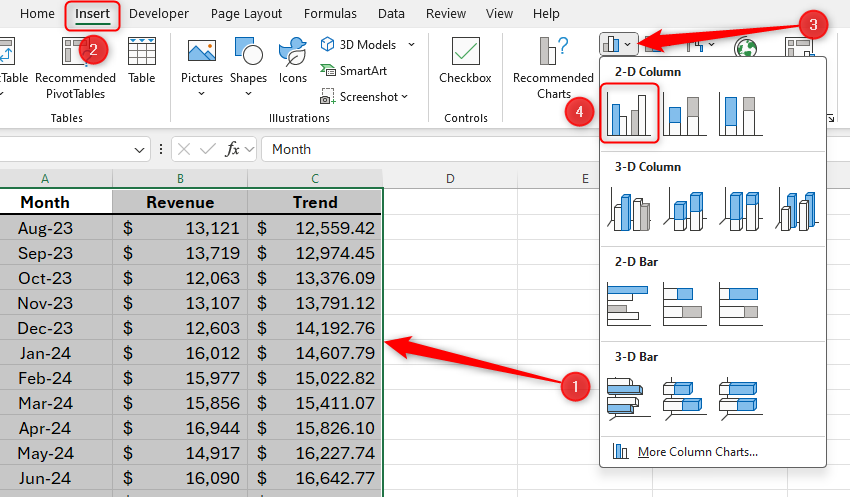Expand the 3D Models dropdown arrow
The image size is (850, 497).
point(411,44)
